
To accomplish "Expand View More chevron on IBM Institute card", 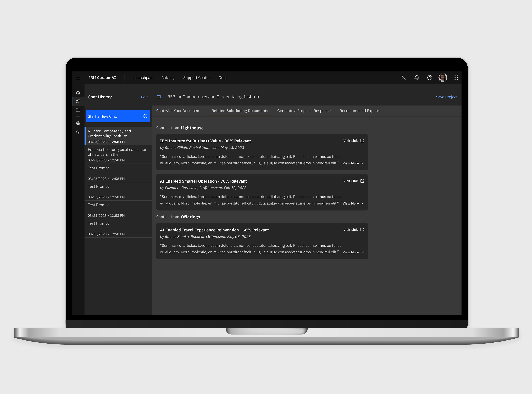I will [x=362, y=163].
